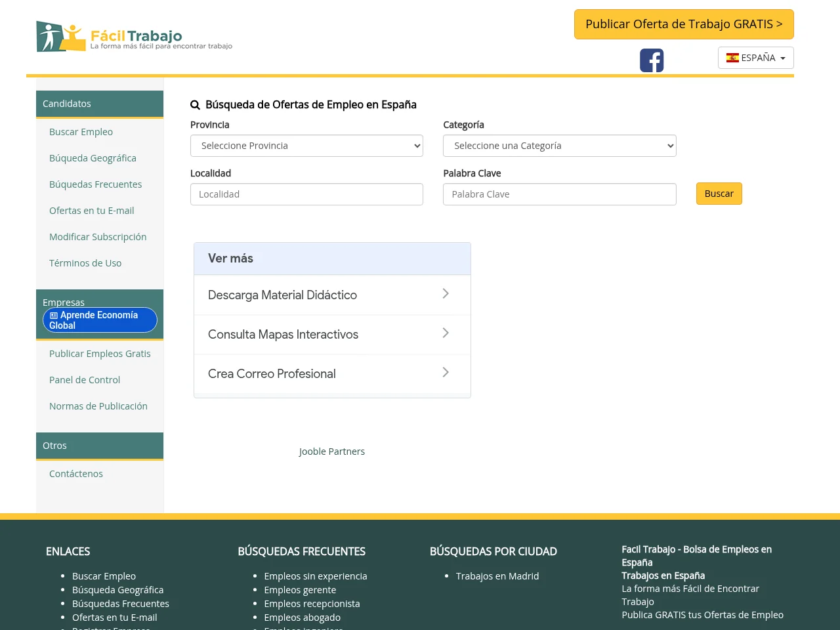Open footer link Búsquedas Frecuentes

121,604
